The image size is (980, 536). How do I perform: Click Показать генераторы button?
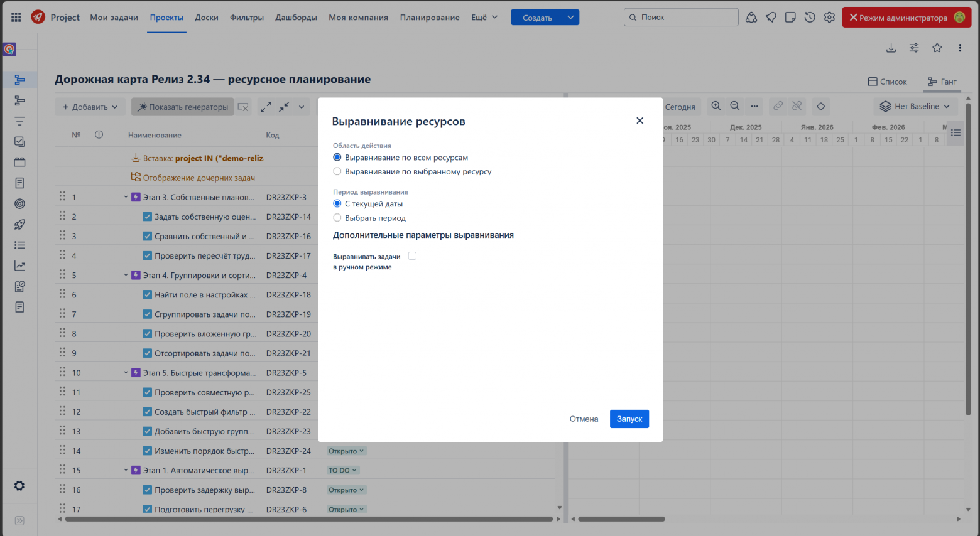pos(182,107)
